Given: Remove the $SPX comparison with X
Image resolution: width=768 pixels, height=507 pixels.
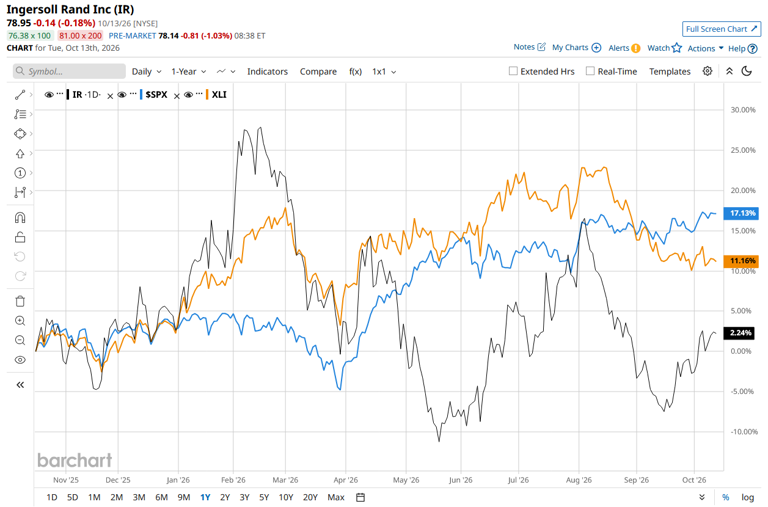Looking at the screenshot, I should pos(177,97).
